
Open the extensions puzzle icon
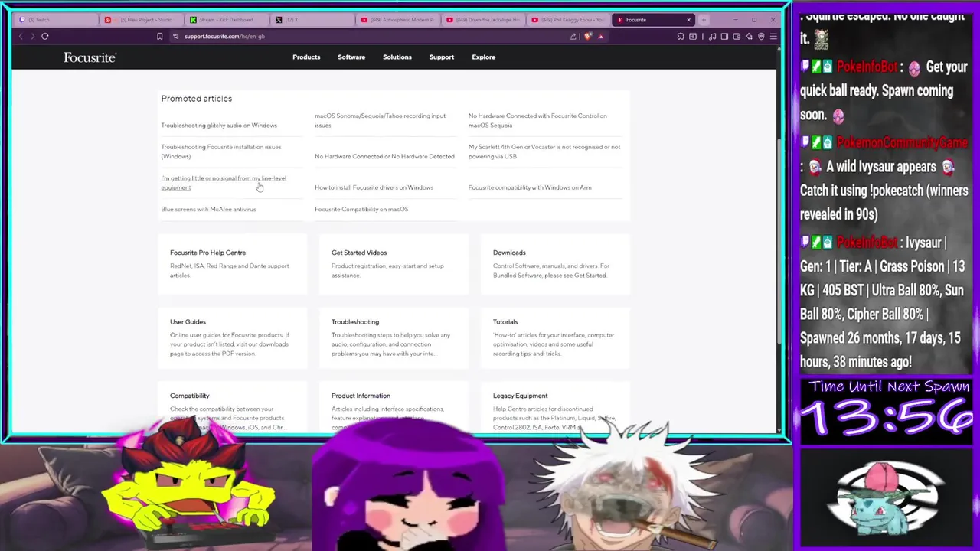(x=681, y=36)
